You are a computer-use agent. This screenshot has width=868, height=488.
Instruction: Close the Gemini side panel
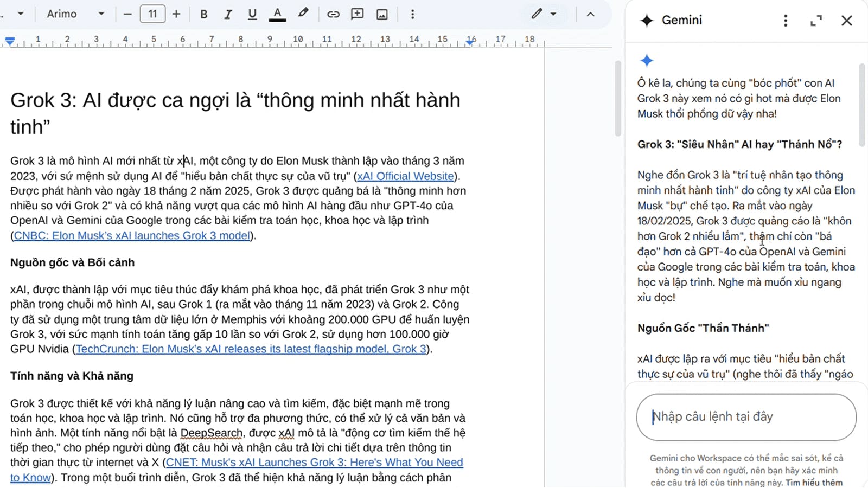click(x=847, y=21)
